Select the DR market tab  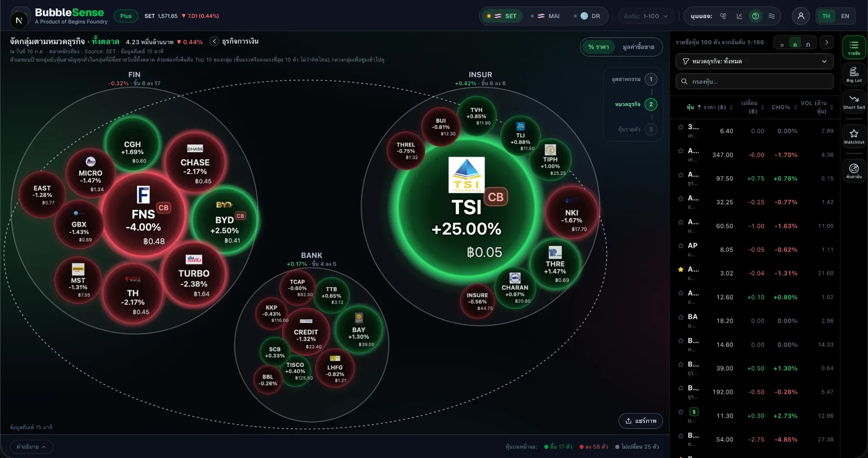click(x=587, y=16)
